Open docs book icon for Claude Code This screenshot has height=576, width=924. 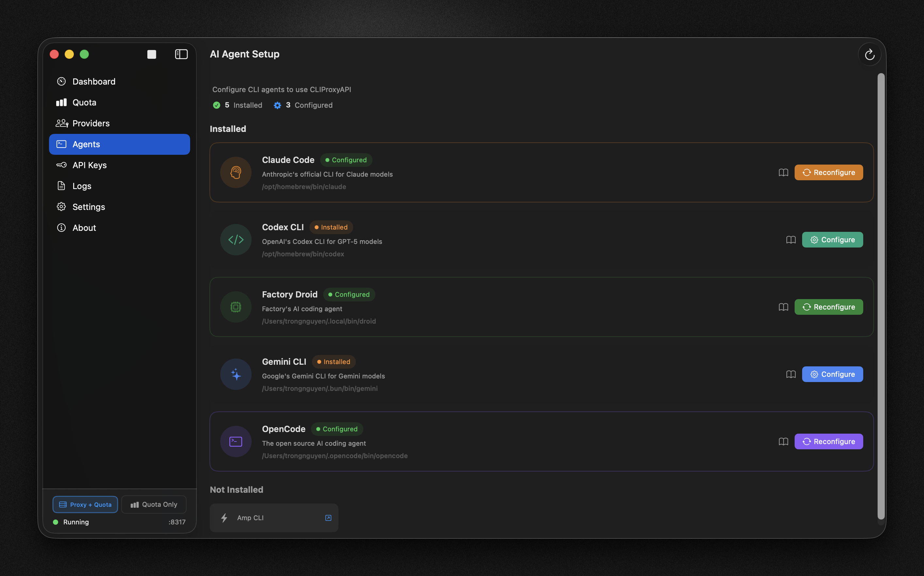(784, 172)
